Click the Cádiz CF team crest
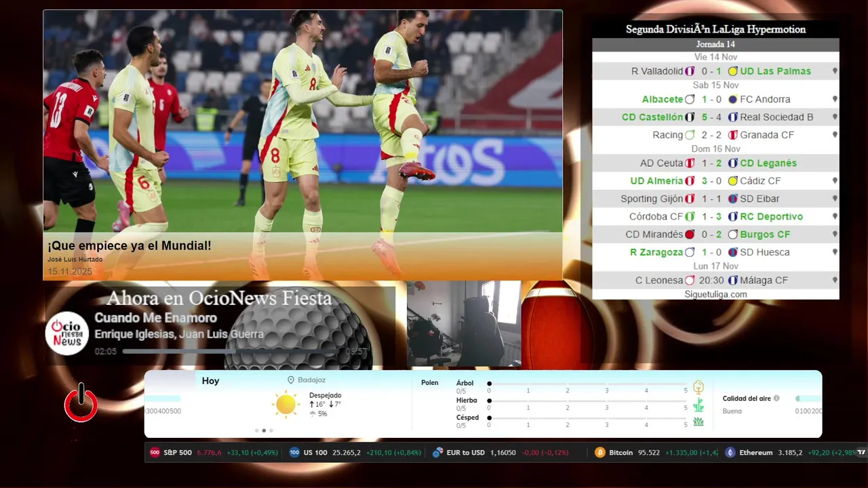This screenshot has height=488, width=868. [732, 181]
